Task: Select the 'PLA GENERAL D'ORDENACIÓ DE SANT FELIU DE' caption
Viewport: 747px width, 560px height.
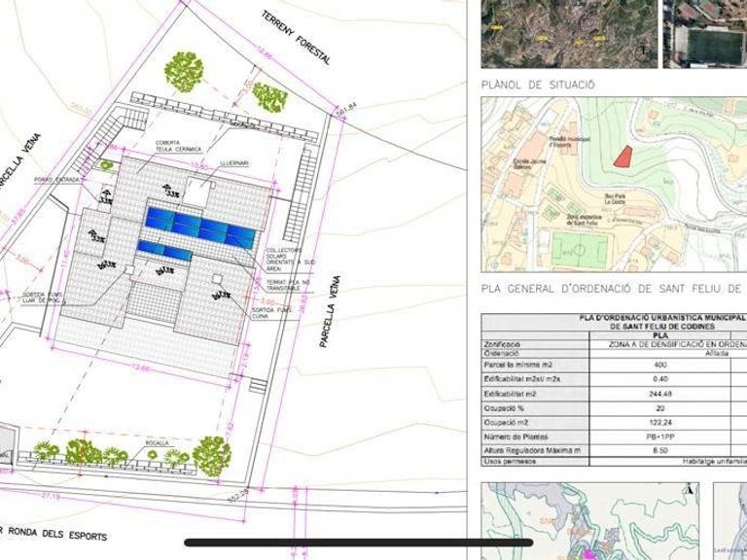Action: point(612,289)
